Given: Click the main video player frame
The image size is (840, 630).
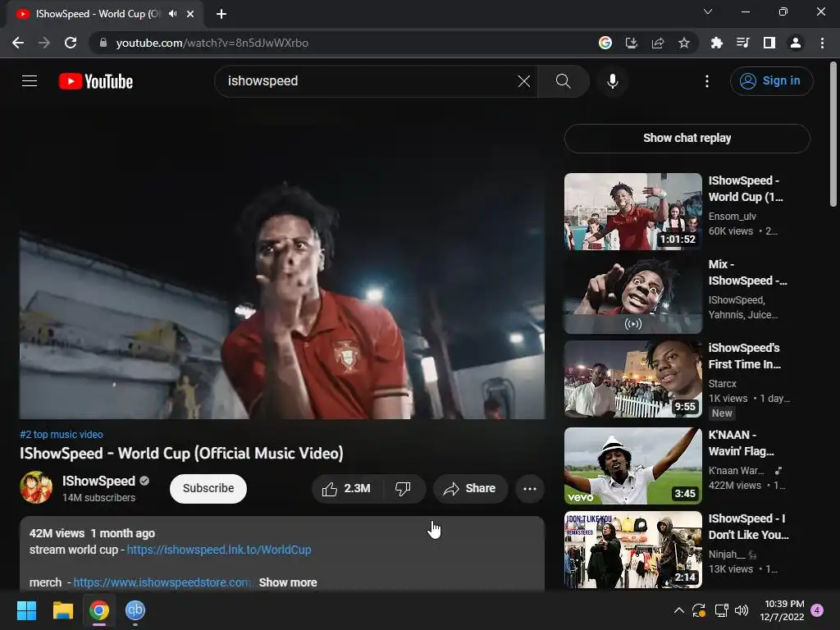Looking at the screenshot, I should (282, 271).
